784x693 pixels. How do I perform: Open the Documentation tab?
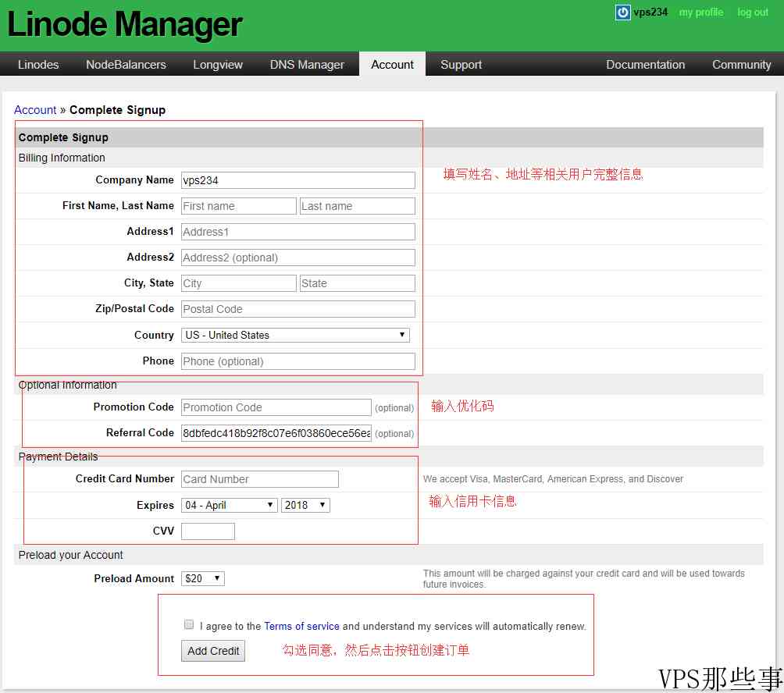(x=646, y=65)
